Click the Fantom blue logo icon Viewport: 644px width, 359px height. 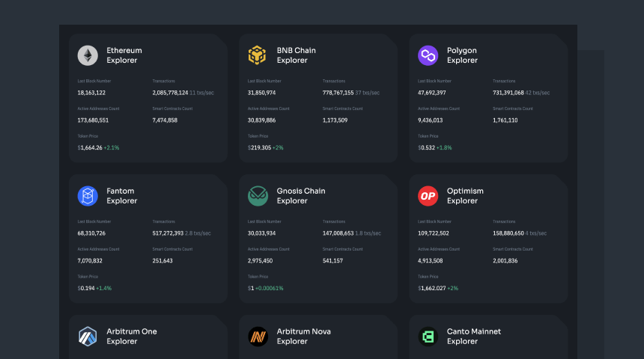point(88,196)
